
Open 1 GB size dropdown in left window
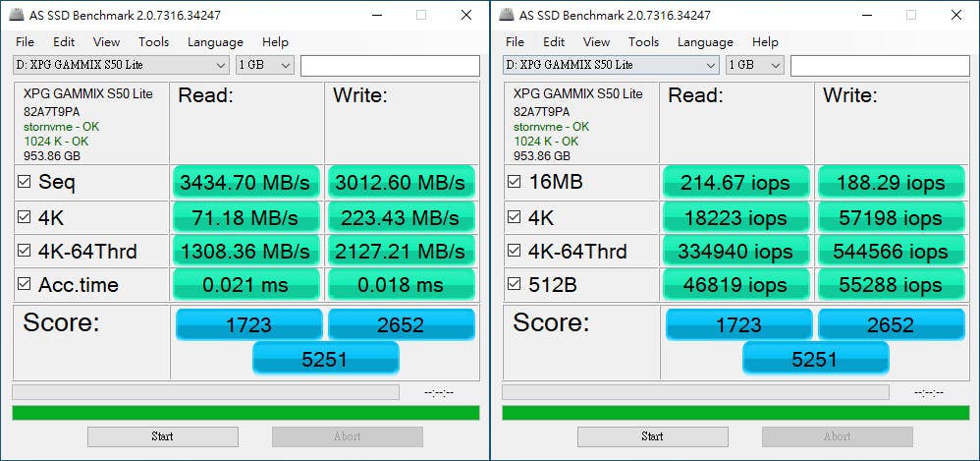click(x=265, y=65)
